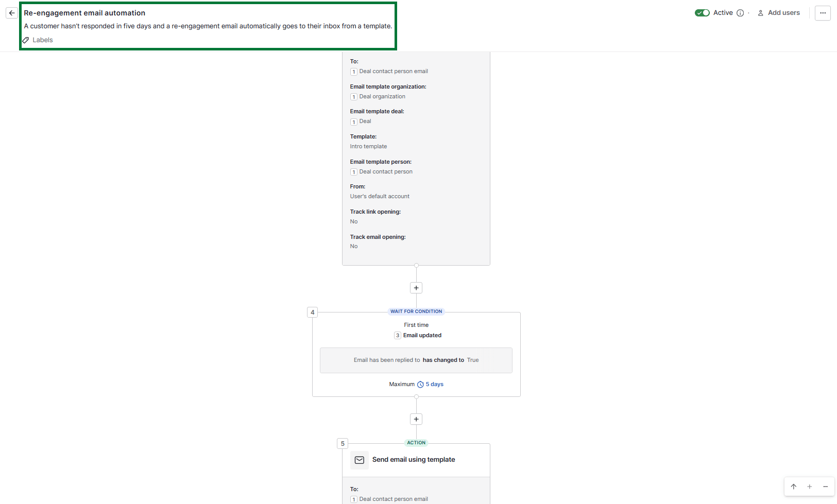Click Email updated trigger reference
This screenshot has height=504, width=837.
pyautogui.click(x=422, y=335)
